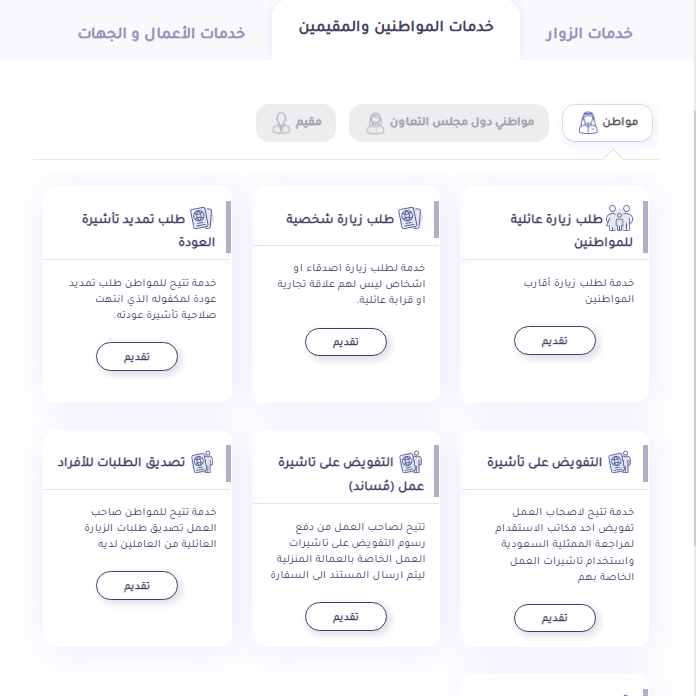Click the passport icon next to طلب زيارة شخصية

410,218
